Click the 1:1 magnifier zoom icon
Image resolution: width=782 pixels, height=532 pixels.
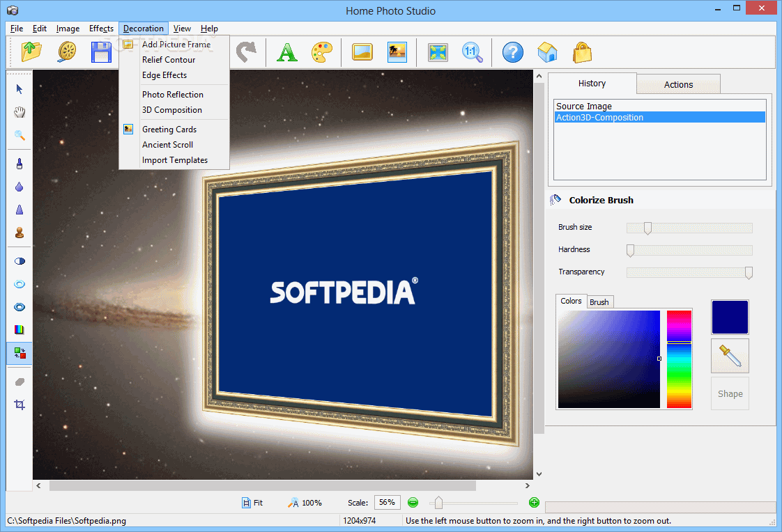[472, 52]
